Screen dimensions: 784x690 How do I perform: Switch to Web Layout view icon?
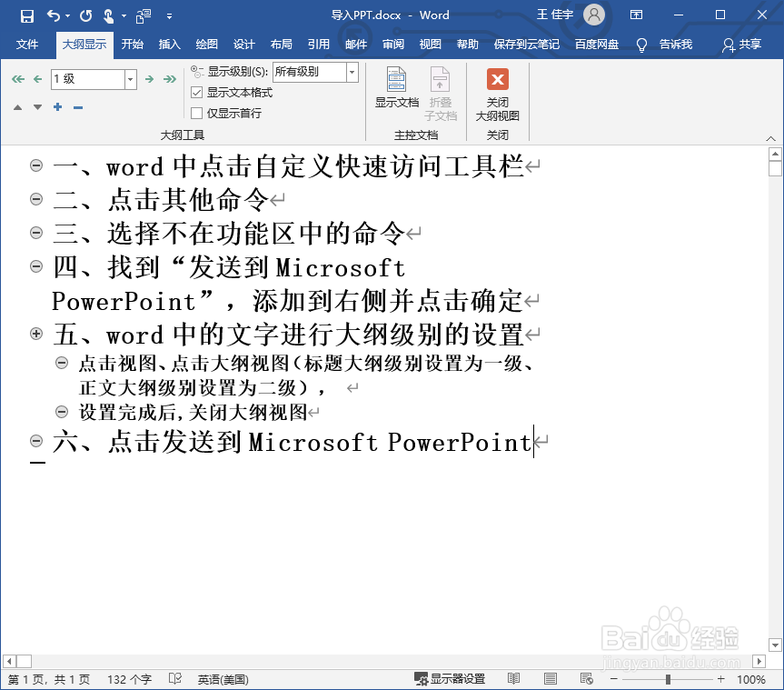click(587, 678)
